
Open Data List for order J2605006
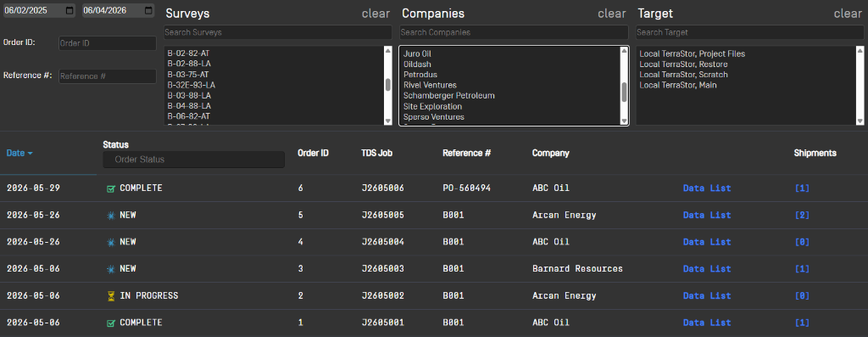(x=707, y=188)
